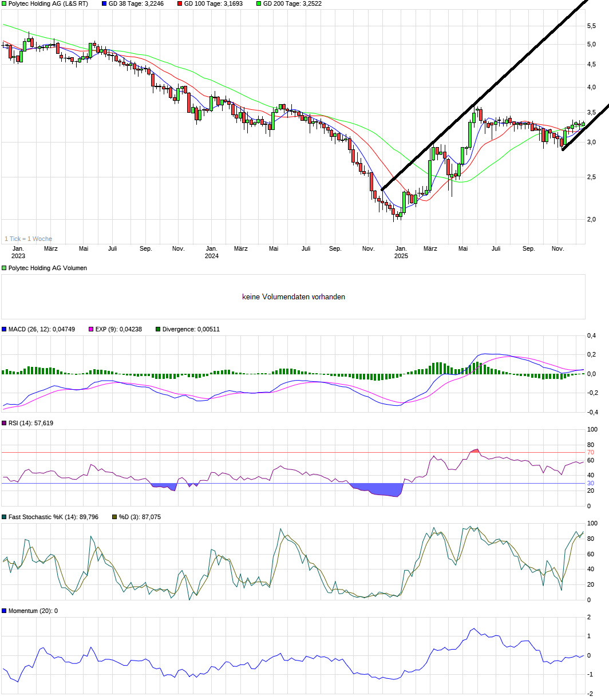Click the dark green Divergence legend icon
609x700 pixels.
coord(157,329)
